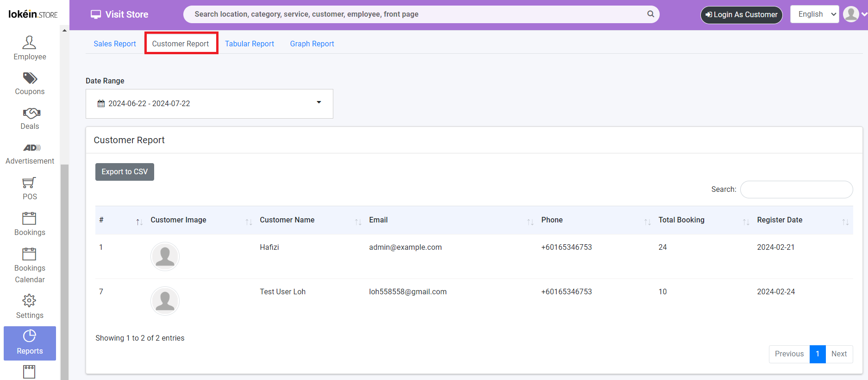Switch to the Tabular Report tab
The height and width of the screenshot is (380, 868).
click(250, 44)
